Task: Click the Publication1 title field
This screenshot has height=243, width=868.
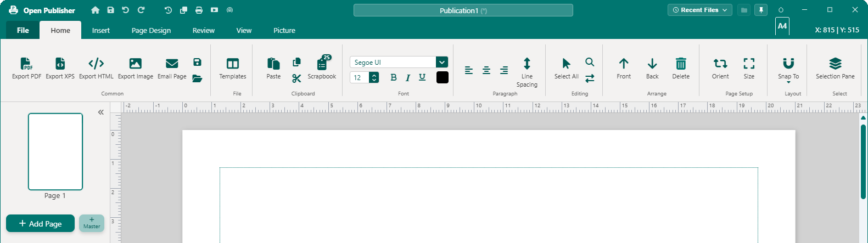Action: click(463, 10)
